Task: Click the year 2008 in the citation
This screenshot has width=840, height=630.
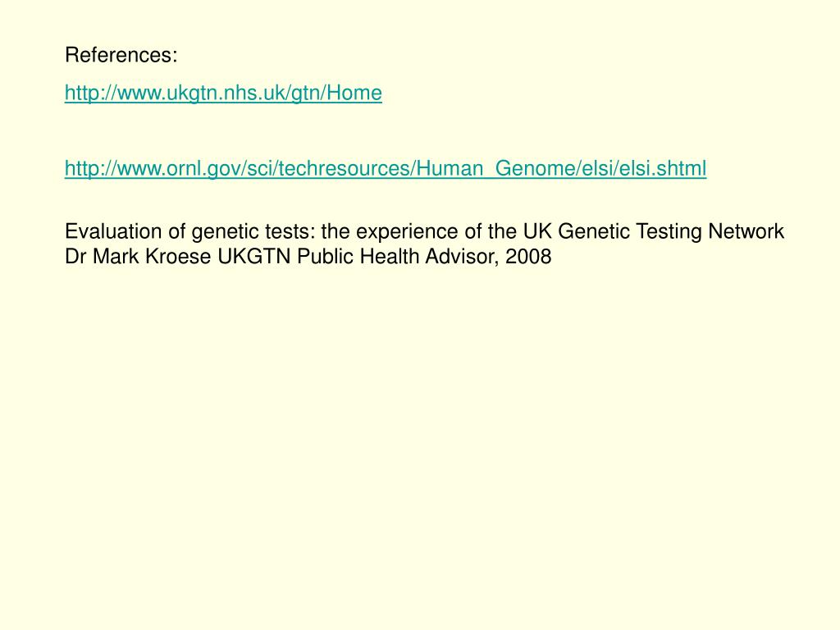Action: [x=528, y=256]
